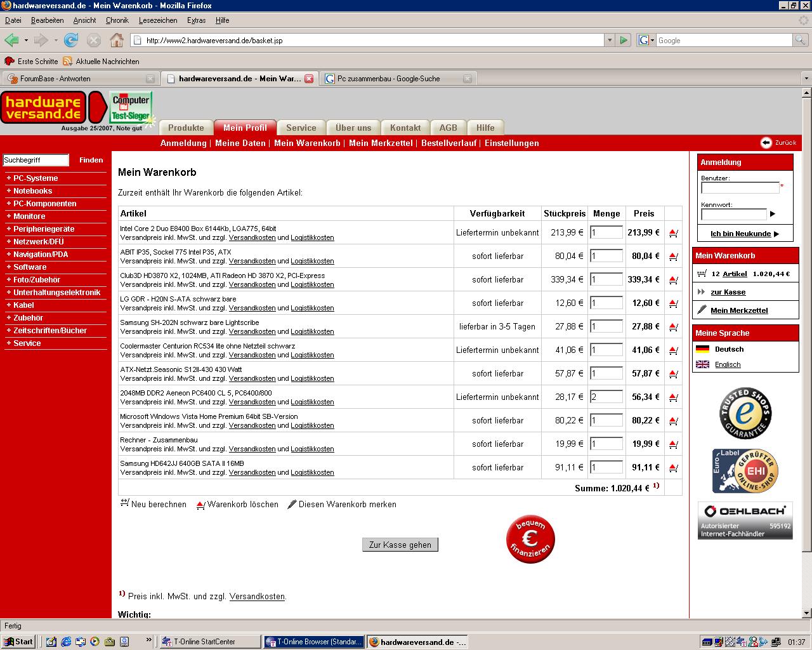The image size is (812, 650).
Task: Click the Suchbegriff search field
Action: (36, 160)
